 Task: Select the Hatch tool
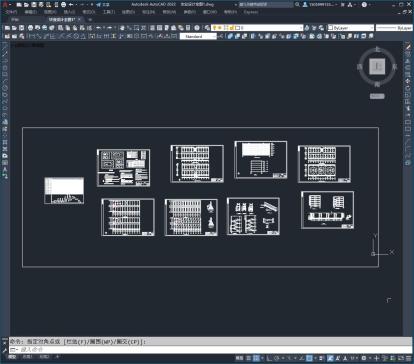pyautogui.click(x=5, y=142)
